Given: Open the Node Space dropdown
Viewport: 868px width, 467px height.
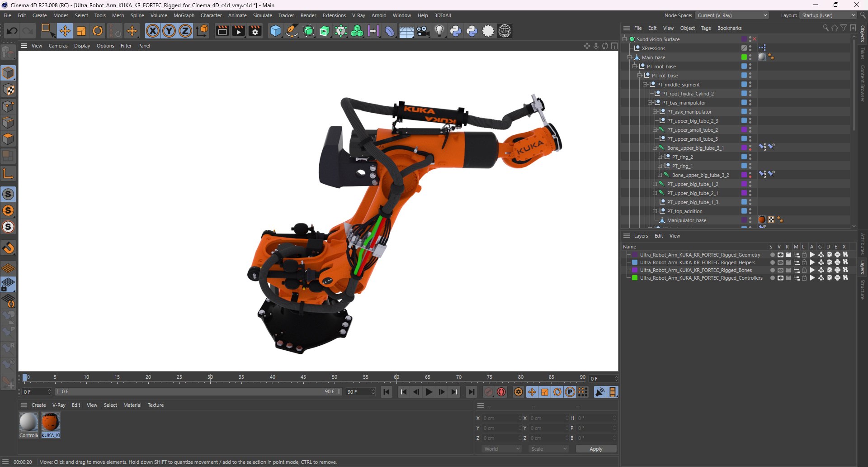Looking at the screenshot, I should (732, 15).
